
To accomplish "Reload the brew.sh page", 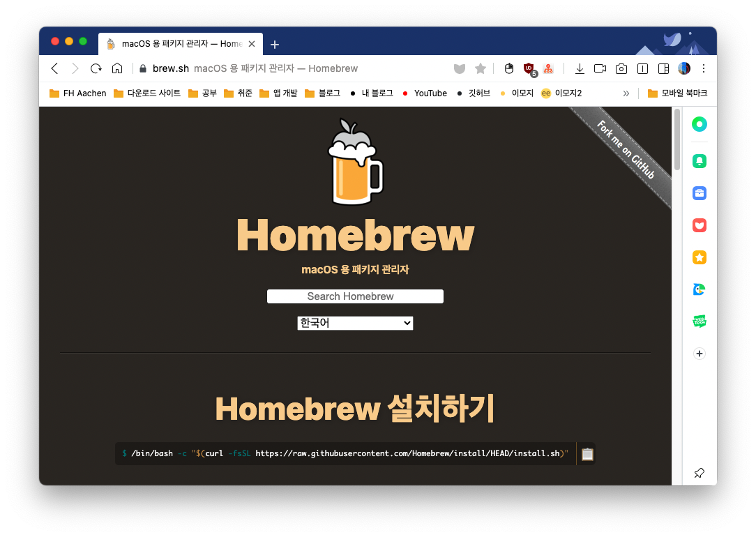I will point(96,68).
